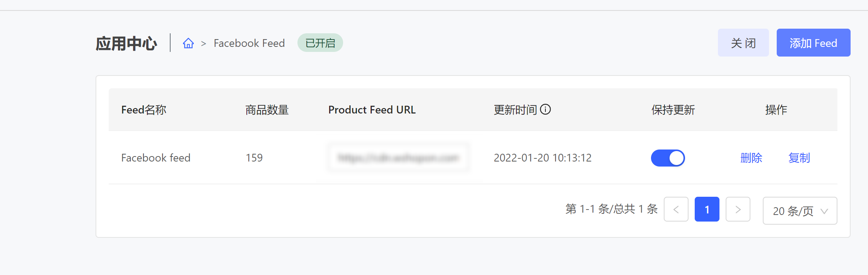Screen dimensions: 868x275
Task: Click the 删除 link to delete feed
Action: pos(751,158)
